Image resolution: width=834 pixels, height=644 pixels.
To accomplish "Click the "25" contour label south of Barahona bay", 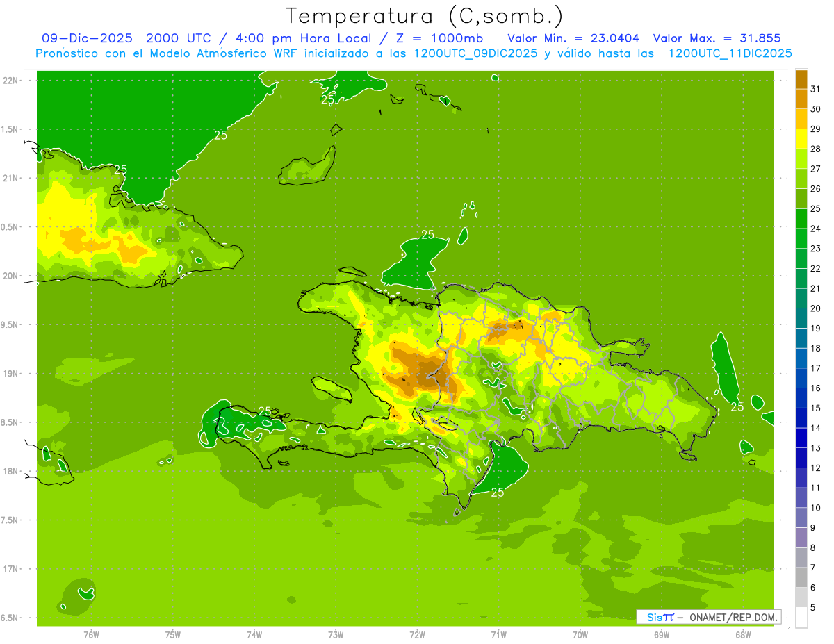I will pos(498,493).
